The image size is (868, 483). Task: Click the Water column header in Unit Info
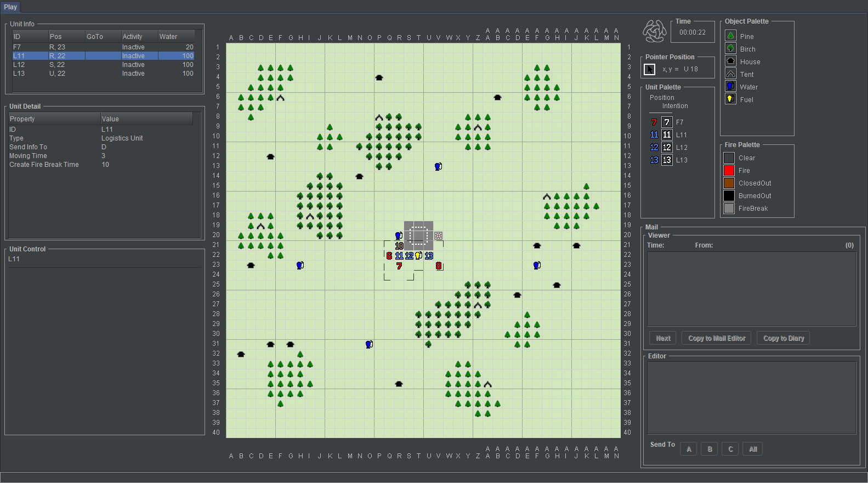coord(176,37)
